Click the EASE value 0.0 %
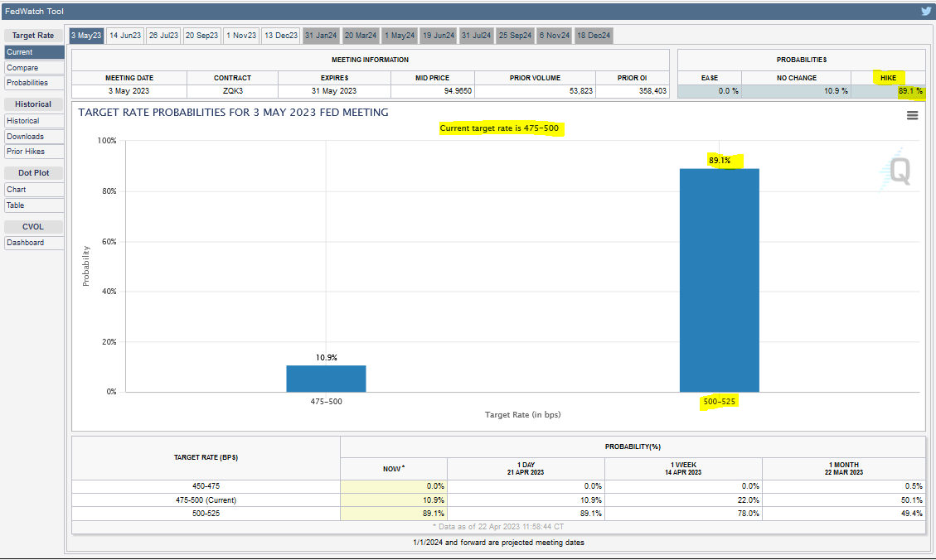 coord(728,91)
